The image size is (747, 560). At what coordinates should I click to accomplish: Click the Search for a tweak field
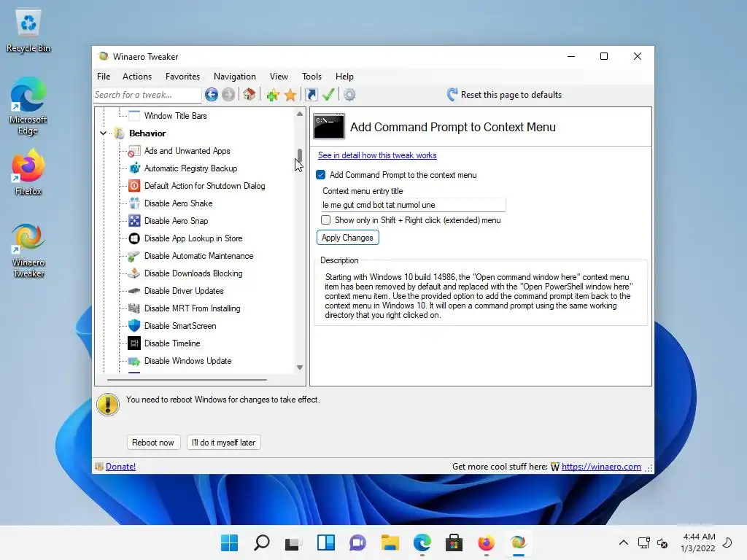coord(147,95)
